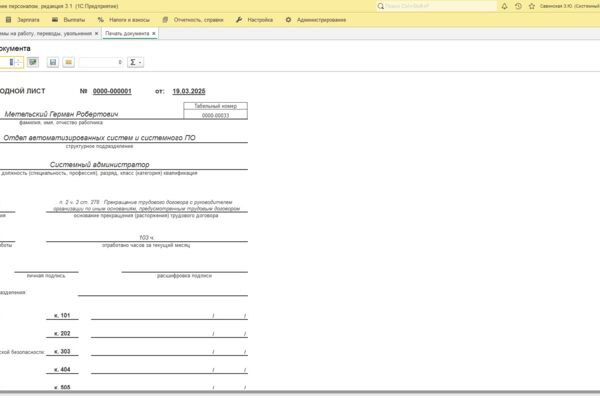Click the position Системный администратор
Image resolution: width=600 pixels, height=400 pixels.
[99, 164]
